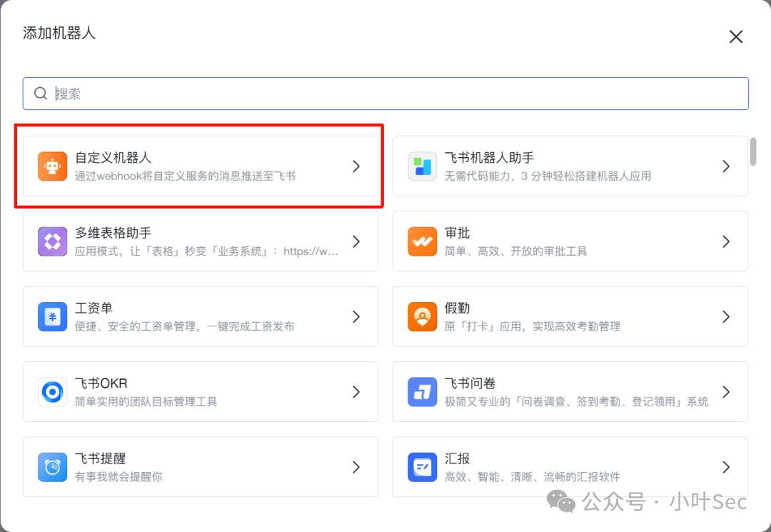Screen dimensions: 771x532
Task: Click the 假勤 orange location icon
Action: click(422, 316)
